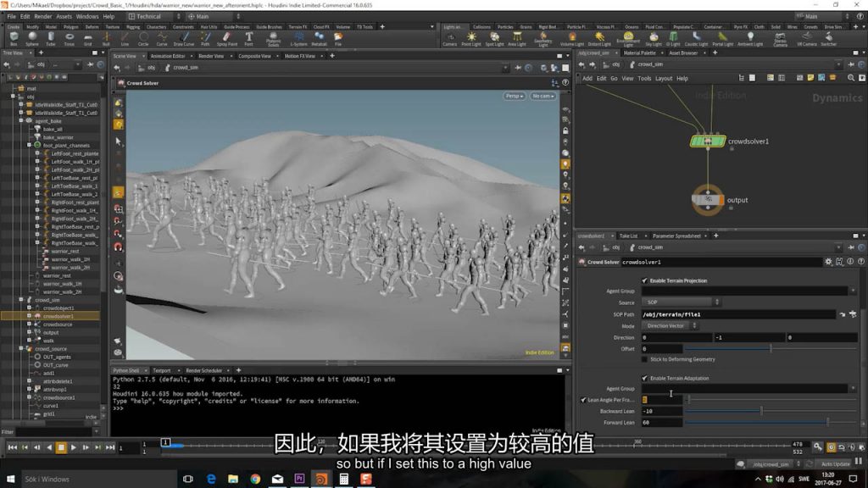Select the Sphere shelf tool
868x488 pixels.
tap(32, 39)
